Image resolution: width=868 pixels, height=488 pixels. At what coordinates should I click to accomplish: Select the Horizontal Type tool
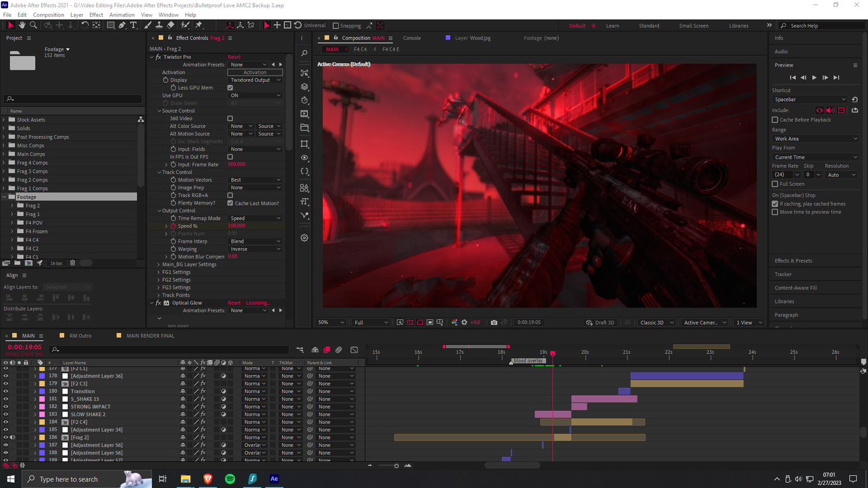(134, 25)
